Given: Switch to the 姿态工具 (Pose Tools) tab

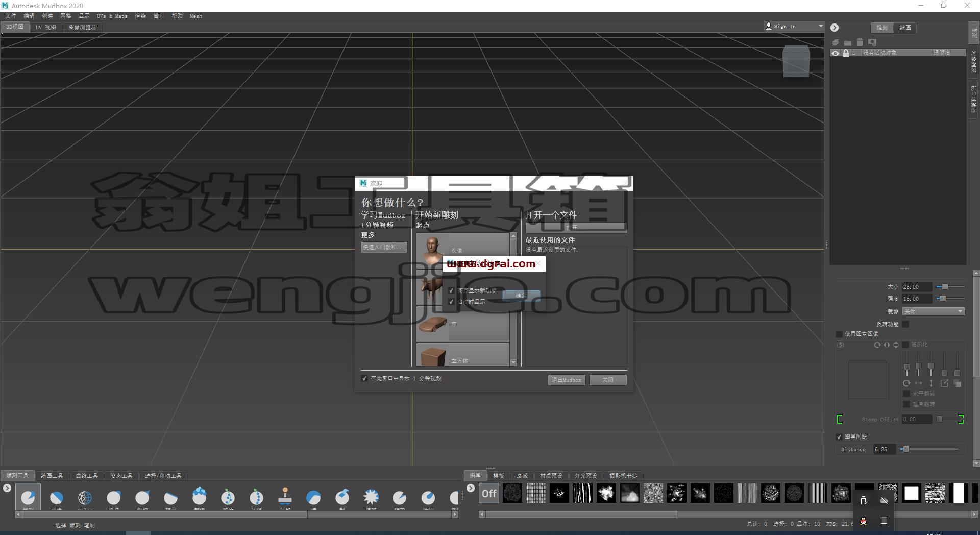Looking at the screenshot, I should pos(121,476).
